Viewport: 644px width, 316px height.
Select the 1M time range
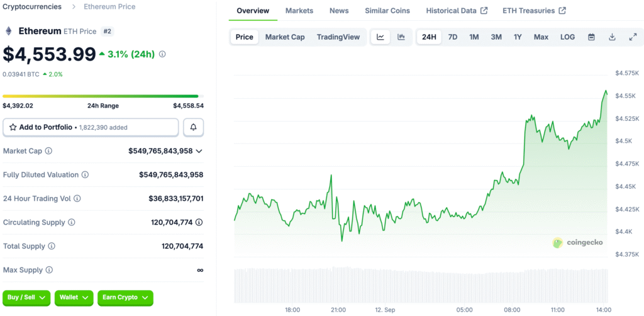tap(474, 37)
